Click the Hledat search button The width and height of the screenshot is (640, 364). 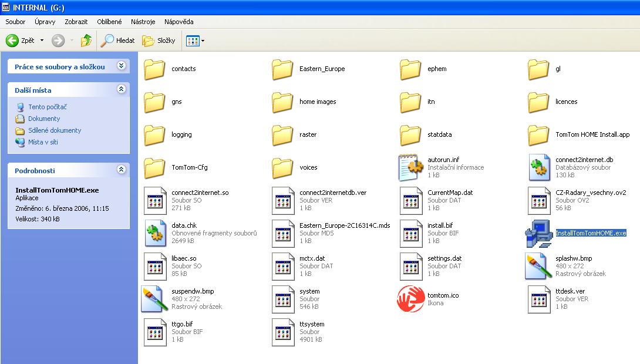(x=118, y=41)
